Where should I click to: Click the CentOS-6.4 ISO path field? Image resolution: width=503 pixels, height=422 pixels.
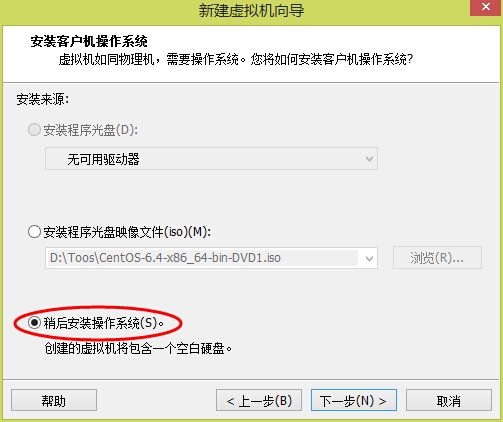tap(202, 258)
